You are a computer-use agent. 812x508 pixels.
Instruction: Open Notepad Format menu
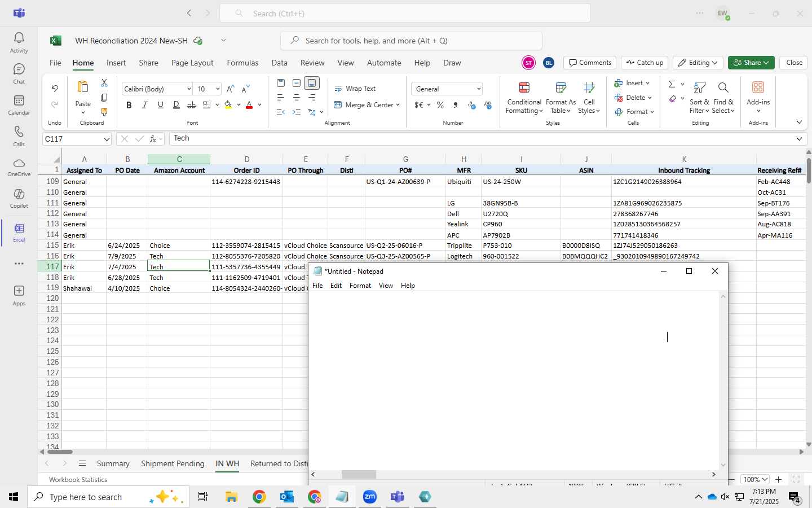click(x=360, y=286)
